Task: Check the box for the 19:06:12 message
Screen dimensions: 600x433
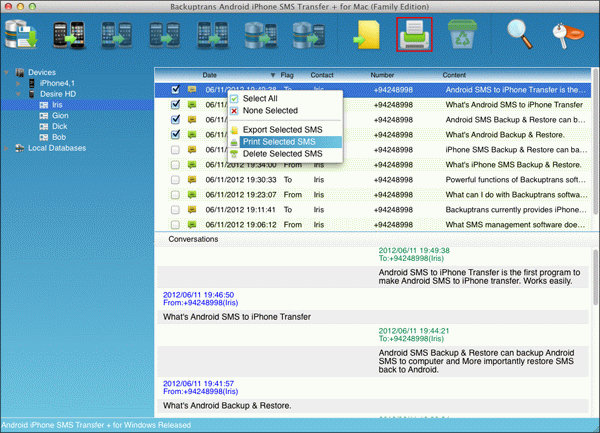Action: (x=175, y=224)
